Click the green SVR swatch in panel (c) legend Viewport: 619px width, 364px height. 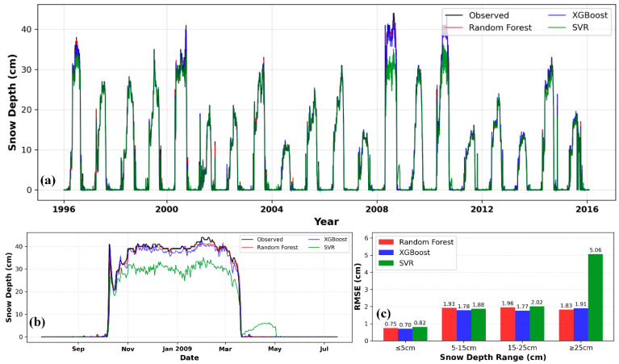pyautogui.click(x=386, y=263)
